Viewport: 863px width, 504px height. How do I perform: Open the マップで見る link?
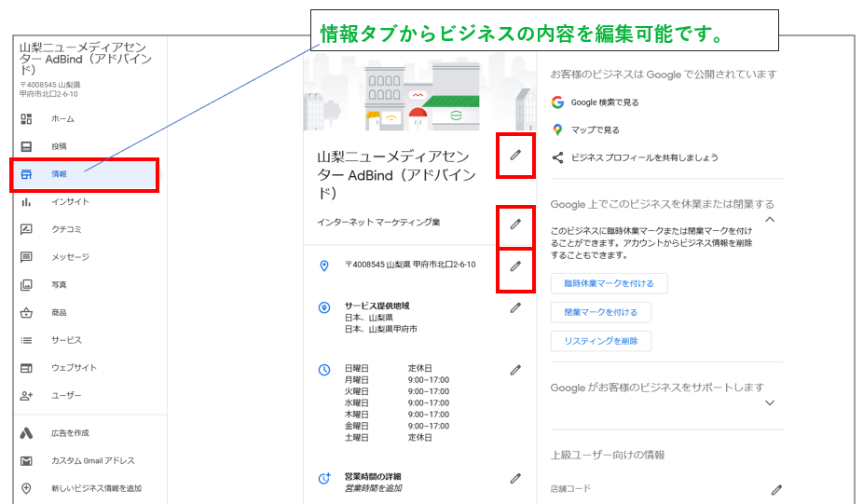click(595, 129)
